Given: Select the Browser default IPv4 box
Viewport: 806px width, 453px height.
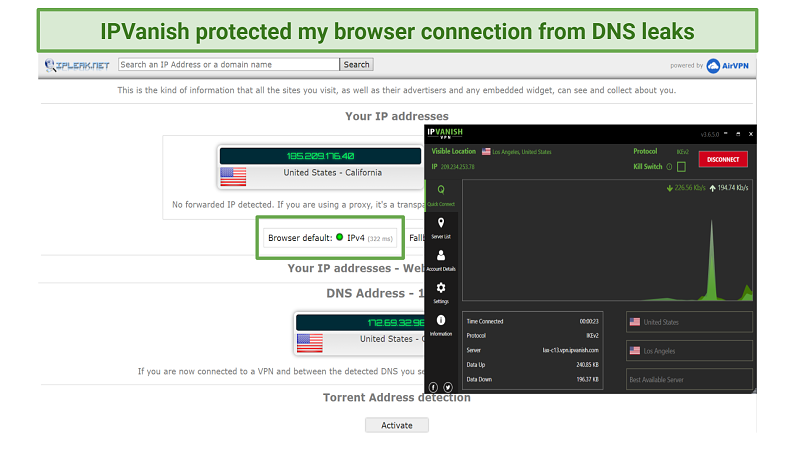Looking at the screenshot, I should pos(330,238).
